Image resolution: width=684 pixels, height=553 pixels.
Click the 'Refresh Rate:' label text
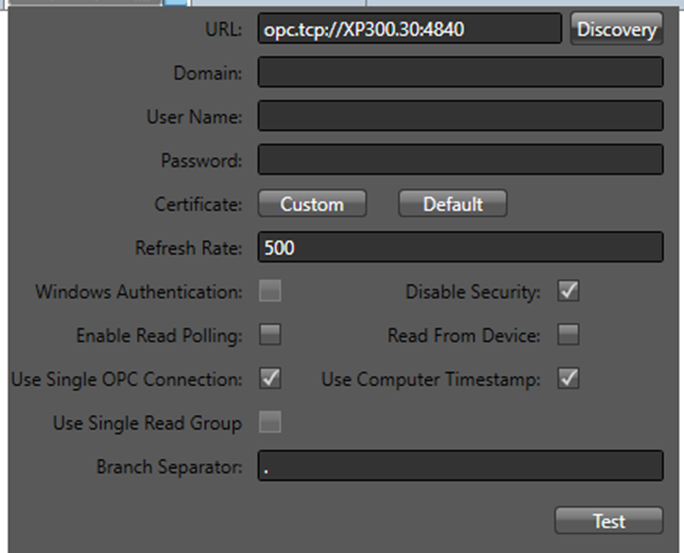pos(189,248)
